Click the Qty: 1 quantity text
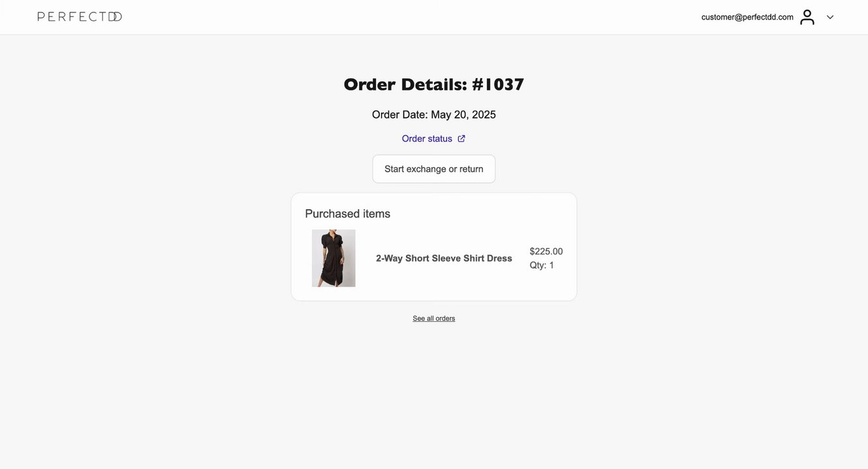This screenshot has width=868, height=469. click(542, 265)
